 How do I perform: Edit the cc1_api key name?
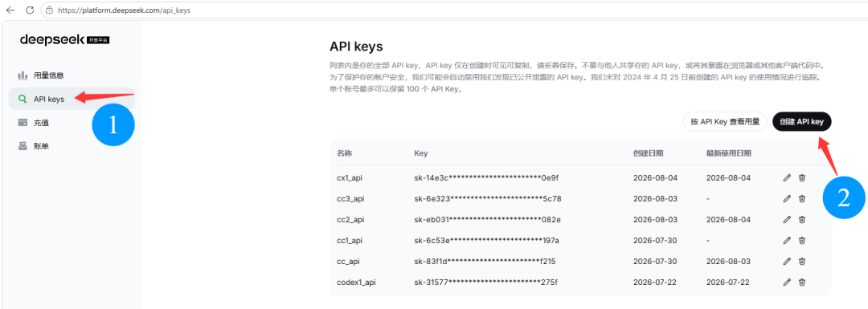[787, 241]
